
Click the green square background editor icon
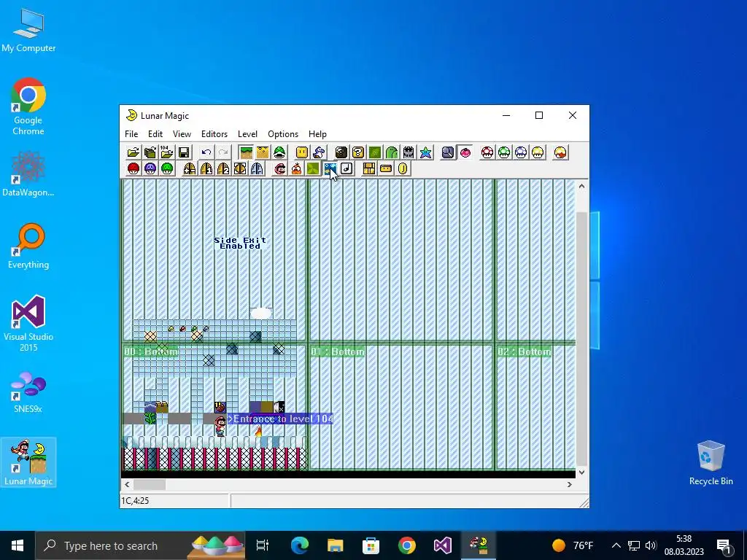click(375, 152)
